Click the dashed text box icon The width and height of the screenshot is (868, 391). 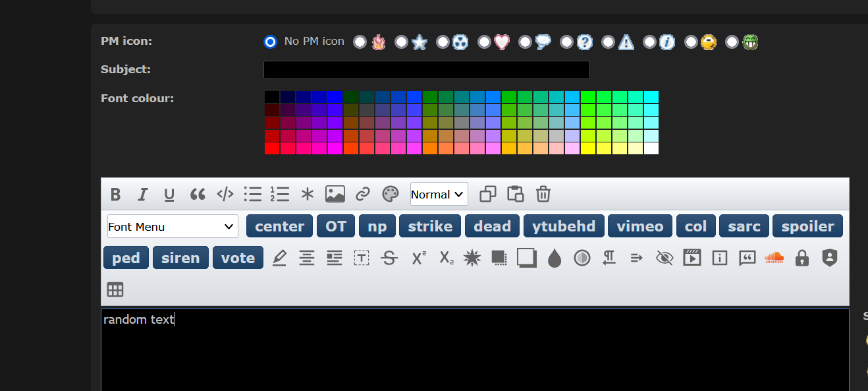(362, 258)
